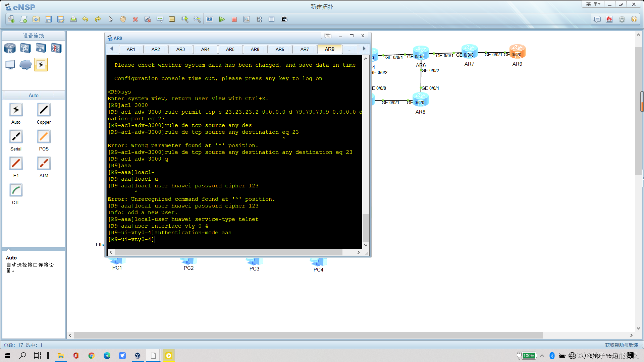Viewport: 644px width, 362px height.
Task: Click the terminal vertical scrollbar thumb
Action: click(x=366, y=227)
